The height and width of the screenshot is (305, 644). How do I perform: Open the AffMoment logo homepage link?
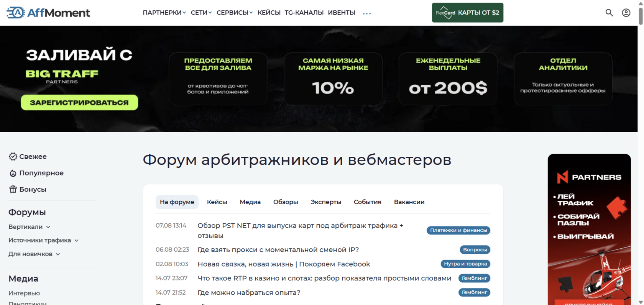(x=48, y=13)
